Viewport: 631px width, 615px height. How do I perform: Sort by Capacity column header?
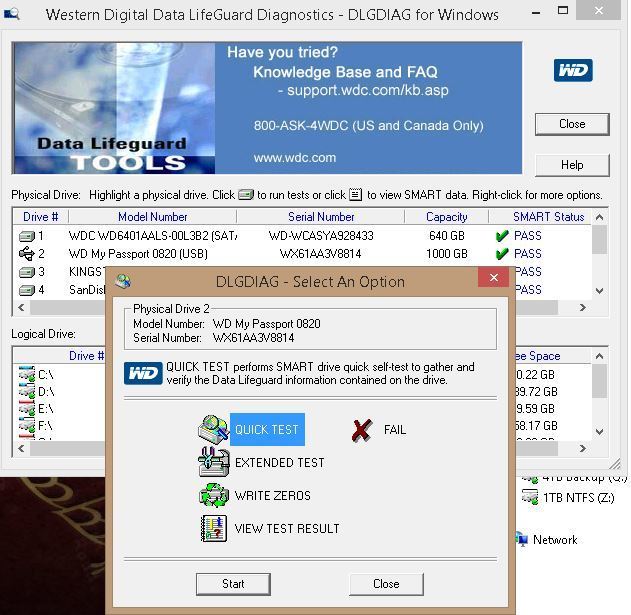(446, 217)
